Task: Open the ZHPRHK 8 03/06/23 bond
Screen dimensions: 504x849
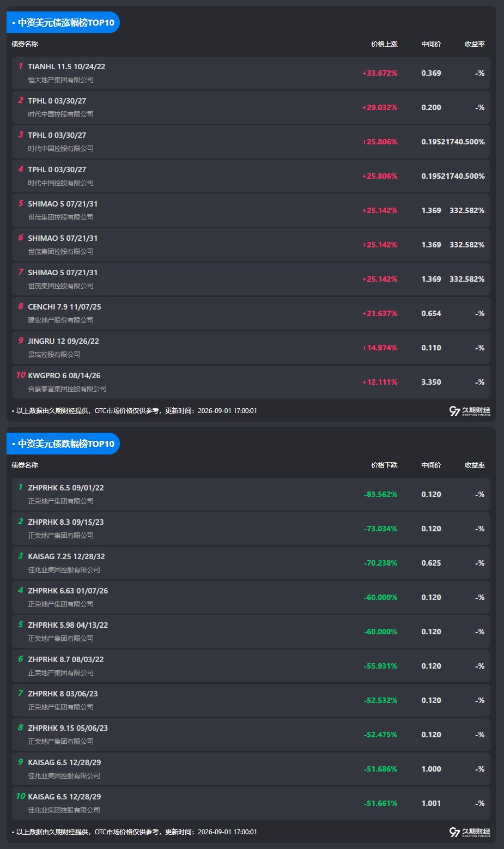Action: (x=63, y=694)
